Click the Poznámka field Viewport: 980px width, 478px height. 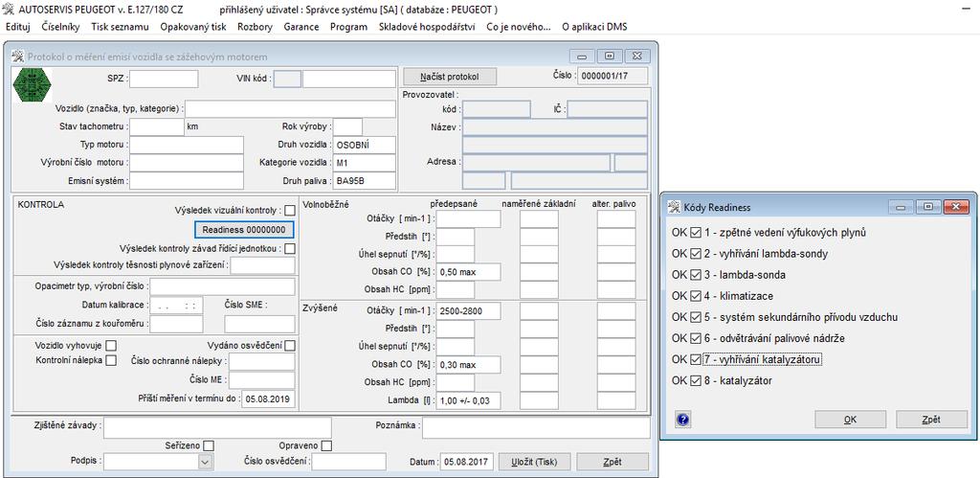(536, 427)
